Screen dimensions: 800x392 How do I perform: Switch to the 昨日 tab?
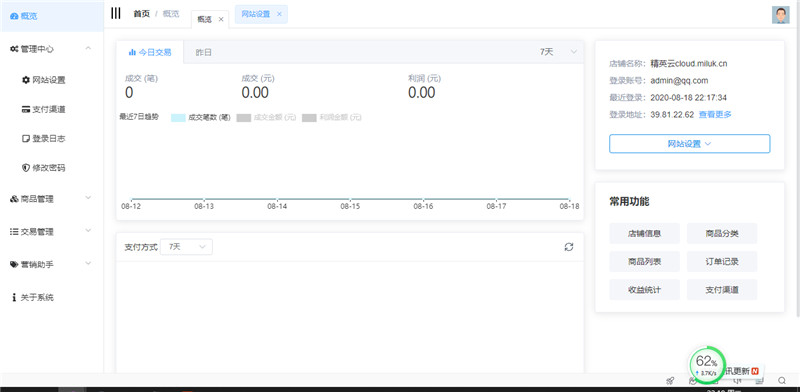[204, 52]
